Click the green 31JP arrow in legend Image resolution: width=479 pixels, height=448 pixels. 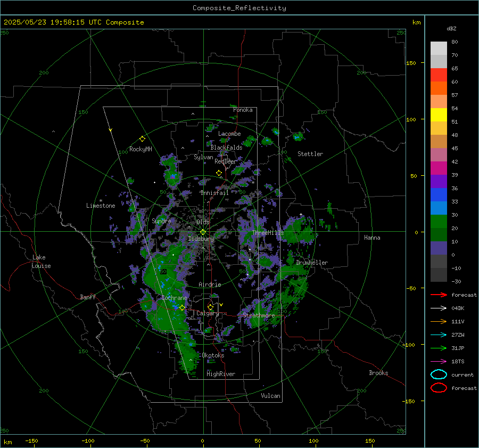(439, 348)
